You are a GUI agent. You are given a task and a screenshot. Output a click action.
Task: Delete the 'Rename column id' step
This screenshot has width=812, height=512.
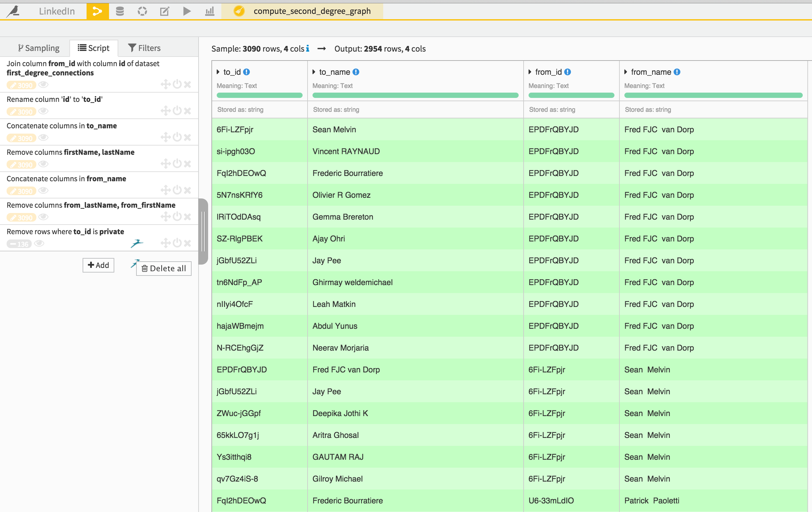click(188, 111)
